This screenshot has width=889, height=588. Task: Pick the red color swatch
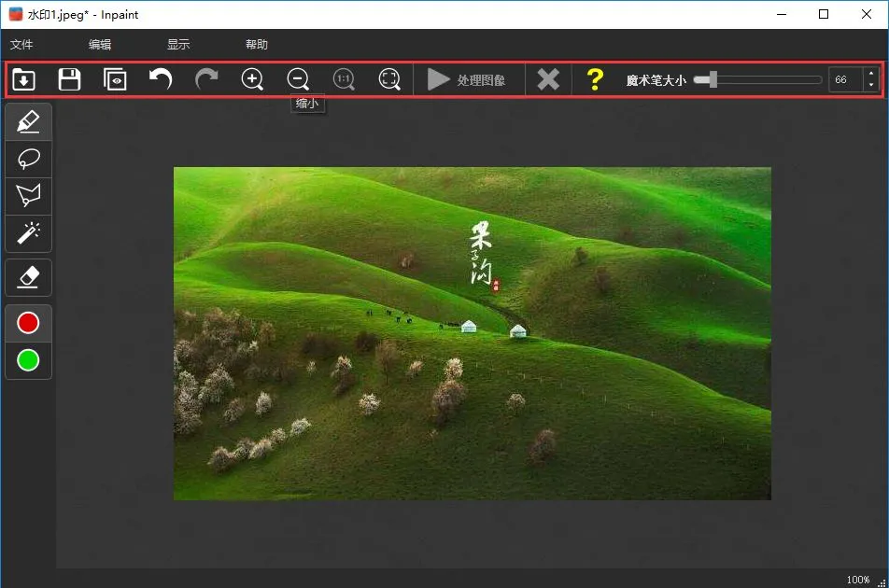click(28, 323)
